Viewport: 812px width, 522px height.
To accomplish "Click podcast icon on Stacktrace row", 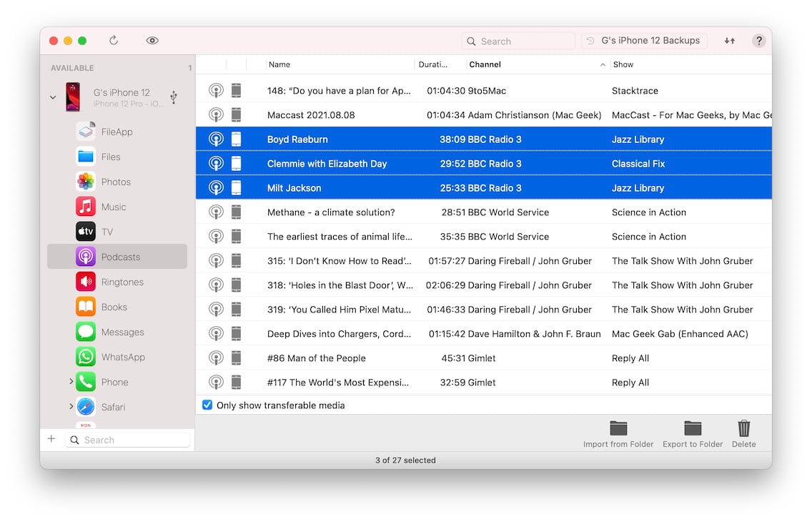I will 216,90.
